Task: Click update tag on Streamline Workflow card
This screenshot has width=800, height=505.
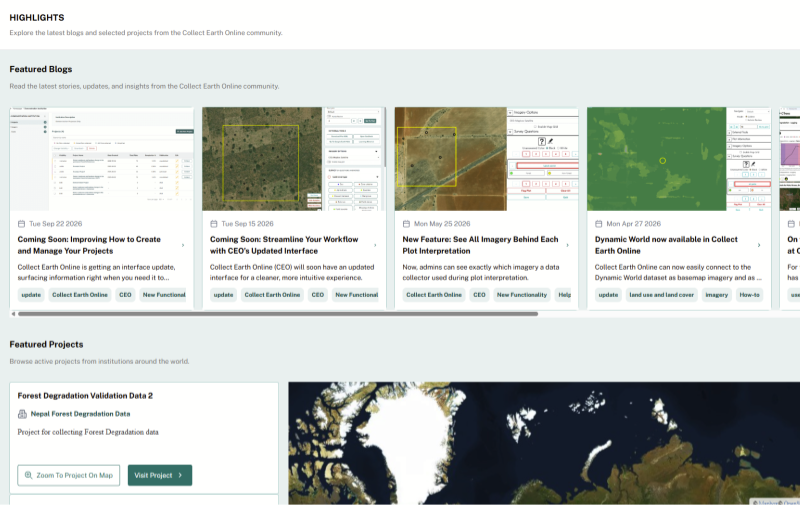Action: (x=223, y=295)
